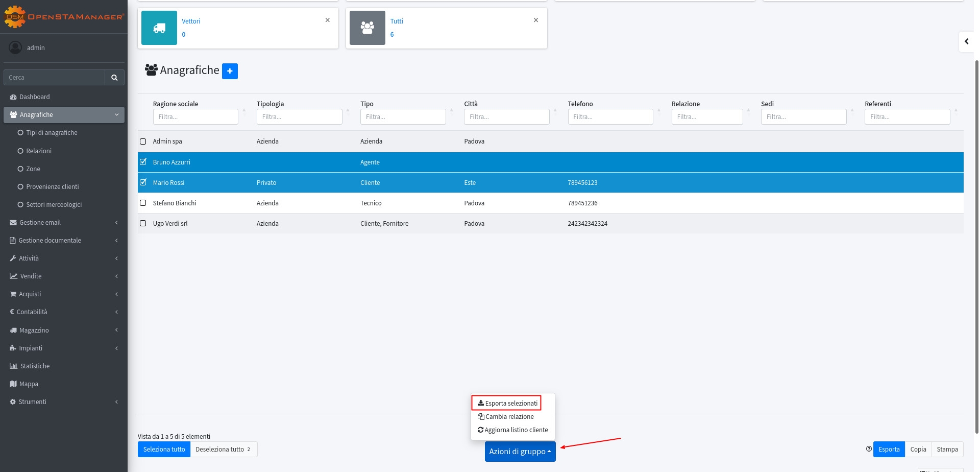Open the Azioni di gruppo dropdown

pos(520,452)
